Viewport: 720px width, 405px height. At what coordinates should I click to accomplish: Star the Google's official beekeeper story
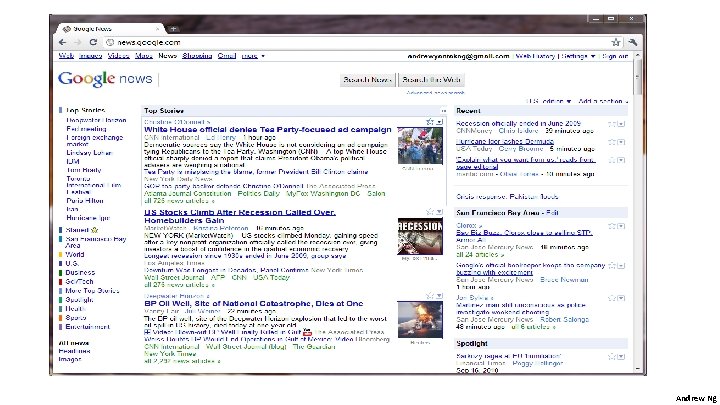[x=612, y=266]
